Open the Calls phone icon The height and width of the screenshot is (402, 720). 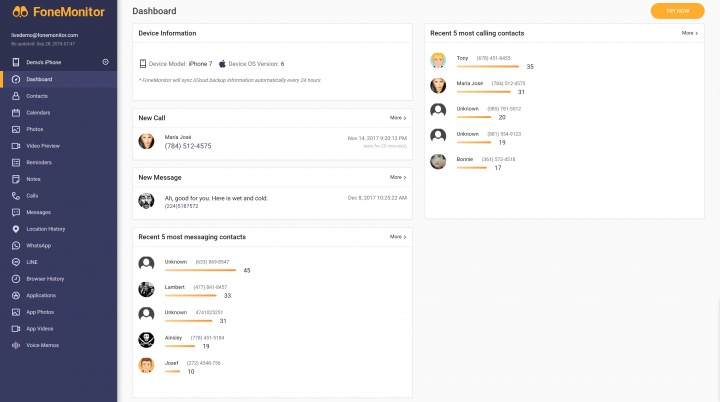(16, 196)
